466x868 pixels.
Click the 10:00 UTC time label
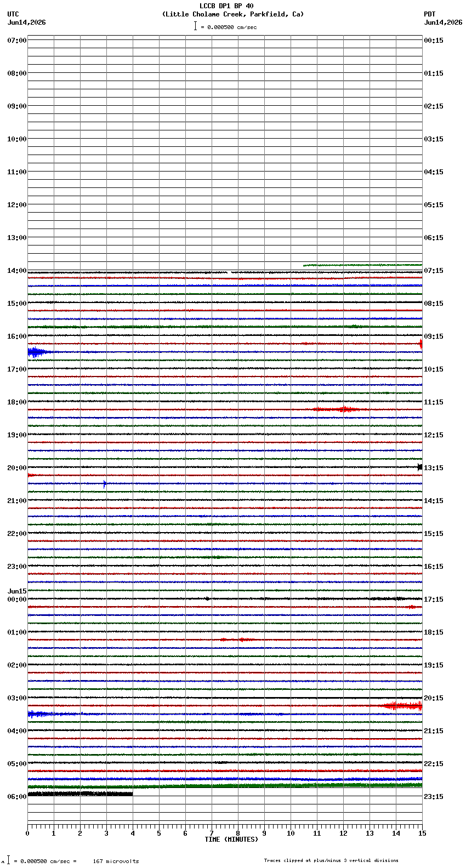pyautogui.click(x=17, y=139)
